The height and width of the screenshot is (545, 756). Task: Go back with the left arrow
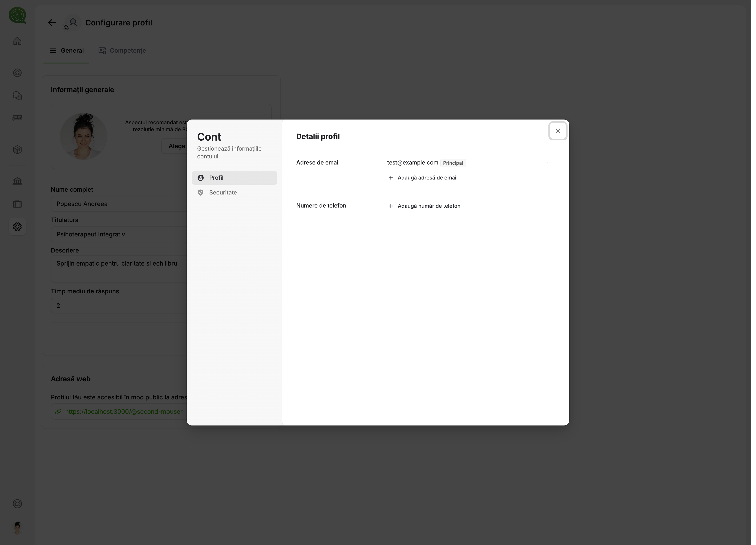coord(52,23)
